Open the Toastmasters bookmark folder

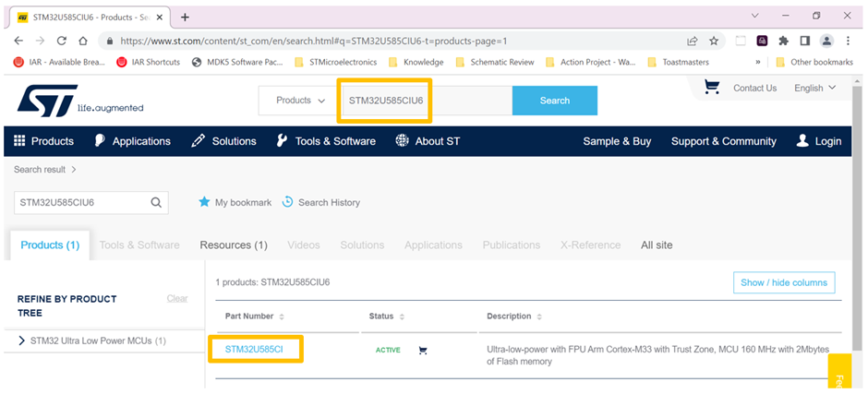pyautogui.click(x=678, y=62)
